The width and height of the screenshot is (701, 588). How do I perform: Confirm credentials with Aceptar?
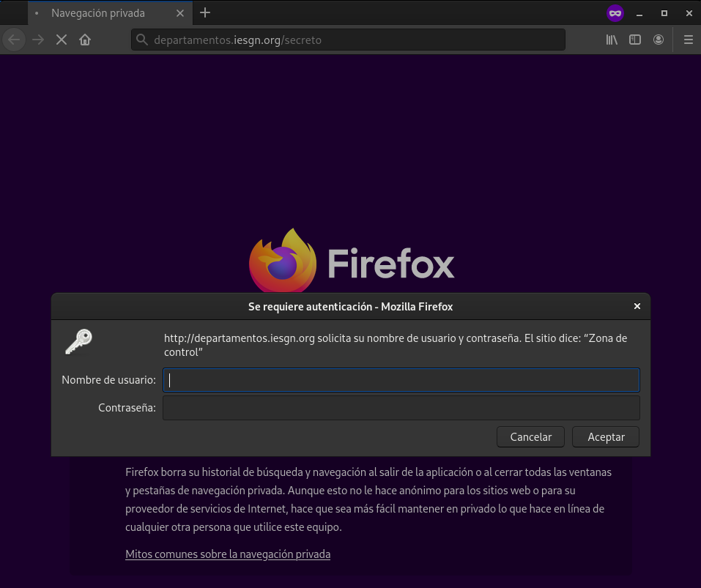[x=606, y=437]
